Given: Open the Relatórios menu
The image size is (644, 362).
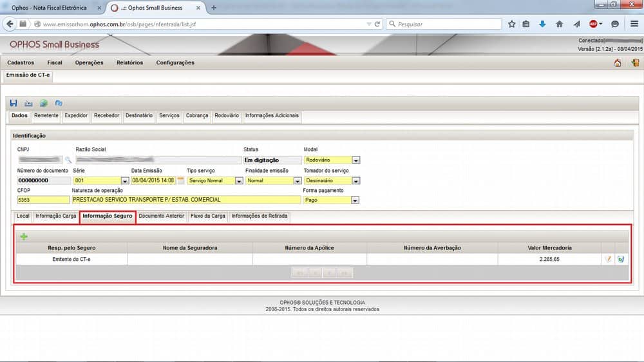Looking at the screenshot, I should coord(130,62).
